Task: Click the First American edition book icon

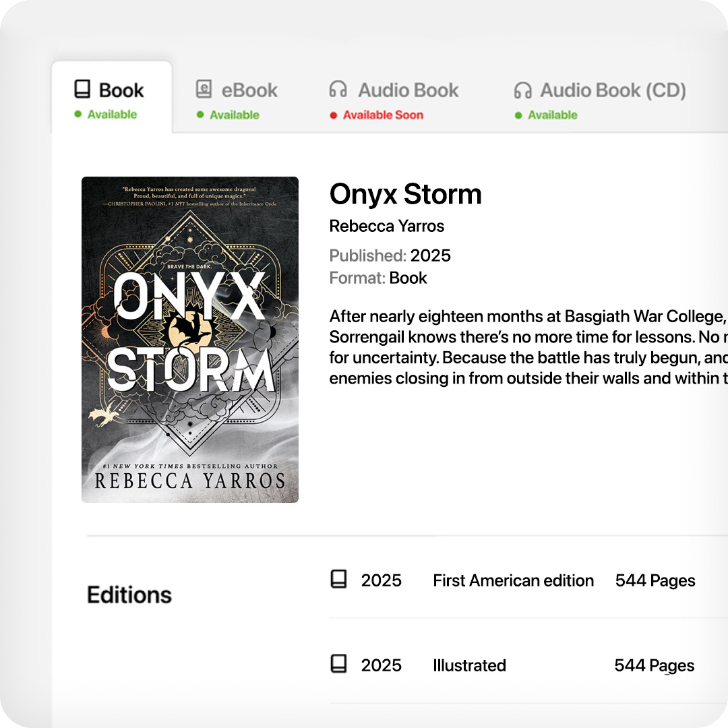Action: [x=338, y=580]
